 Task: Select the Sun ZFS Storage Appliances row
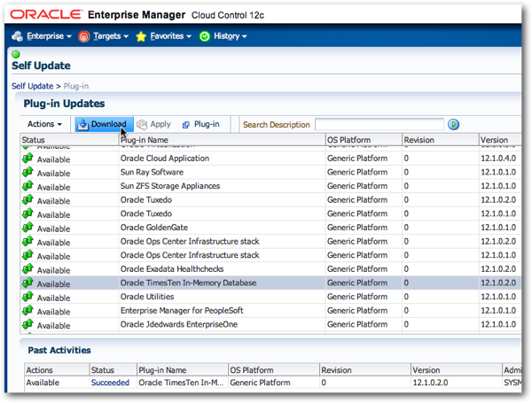point(270,186)
